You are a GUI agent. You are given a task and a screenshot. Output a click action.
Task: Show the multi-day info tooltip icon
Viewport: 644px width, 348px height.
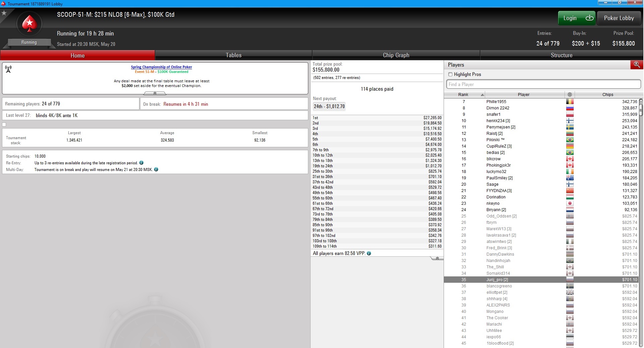tap(156, 170)
